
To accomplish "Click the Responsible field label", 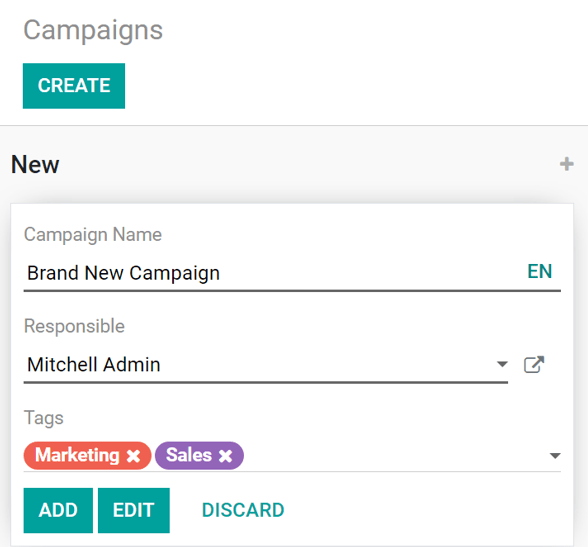I will tap(74, 326).
